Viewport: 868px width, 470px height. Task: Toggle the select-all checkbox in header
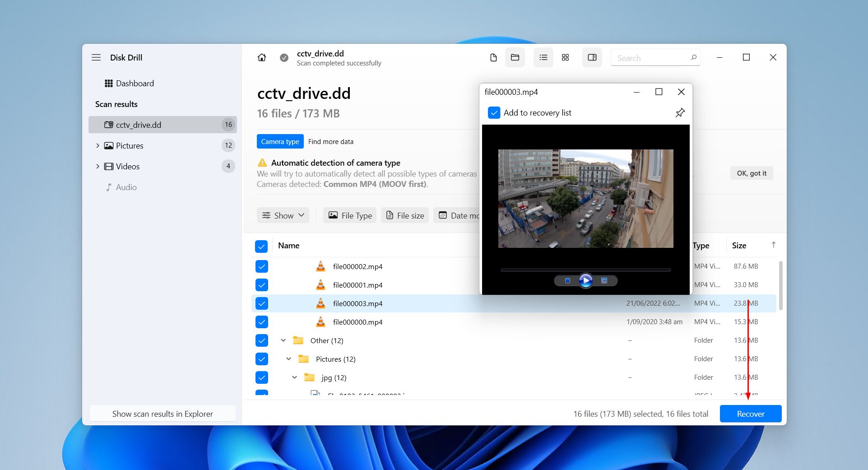(261, 246)
